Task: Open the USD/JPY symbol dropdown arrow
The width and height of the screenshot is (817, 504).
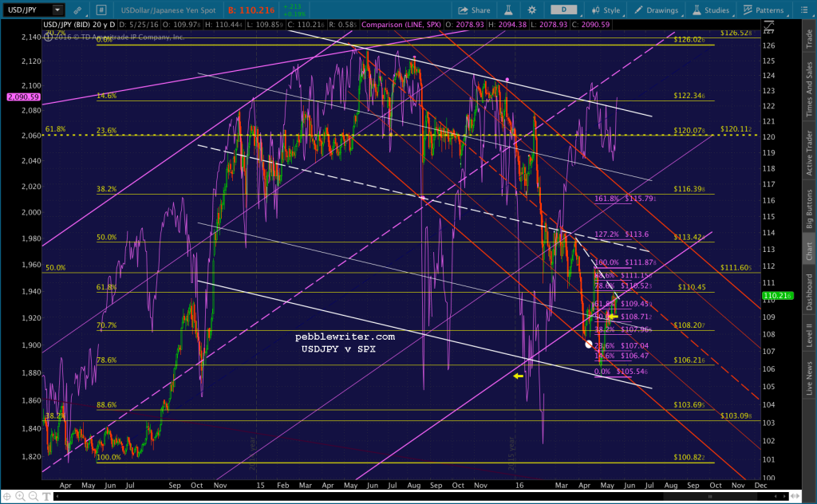Action: (57, 10)
